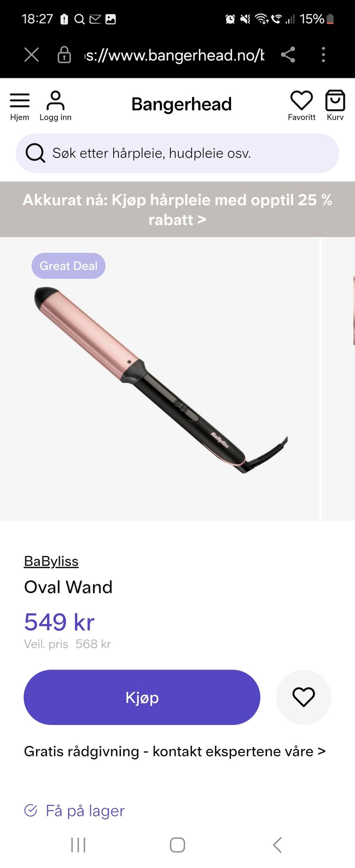Tap the Great Deal badge
Image resolution: width=355 pixels, height=868 pixels.
click(68, 266)
